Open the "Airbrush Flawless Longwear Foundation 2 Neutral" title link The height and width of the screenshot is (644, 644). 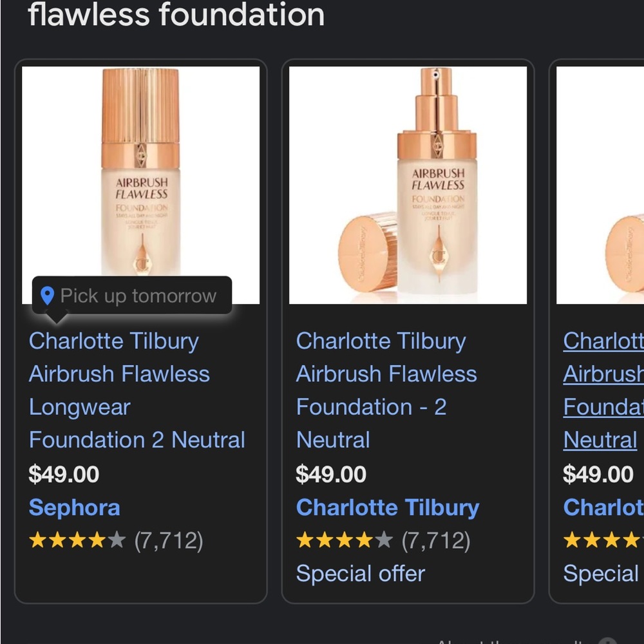(137, 390)
